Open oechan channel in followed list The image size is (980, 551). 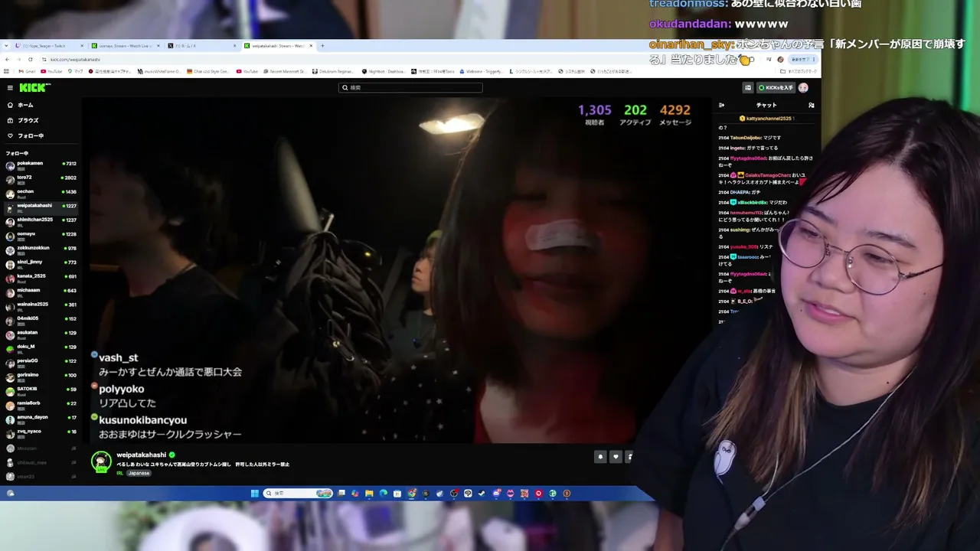click(x=41, y=193)
